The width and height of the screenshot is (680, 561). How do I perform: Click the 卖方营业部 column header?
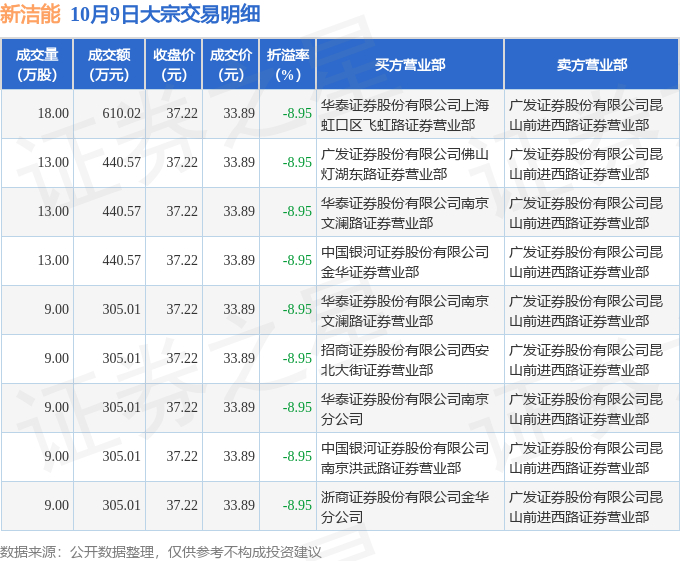tap(592, 65)
